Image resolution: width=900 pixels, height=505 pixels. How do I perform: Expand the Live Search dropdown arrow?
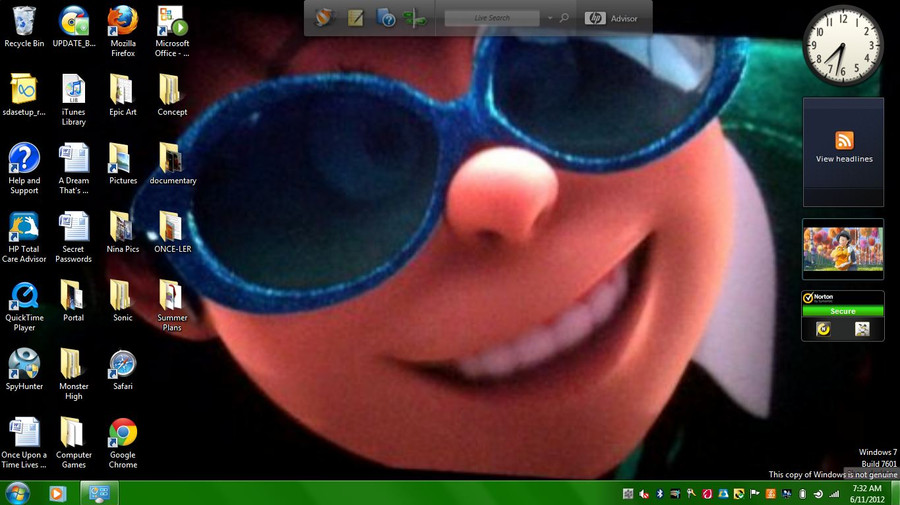coord(550,18)
